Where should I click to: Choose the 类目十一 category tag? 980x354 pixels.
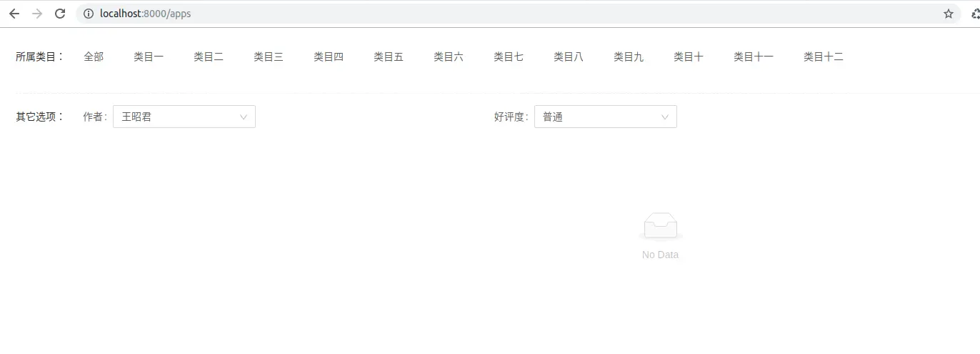(754, 56)
